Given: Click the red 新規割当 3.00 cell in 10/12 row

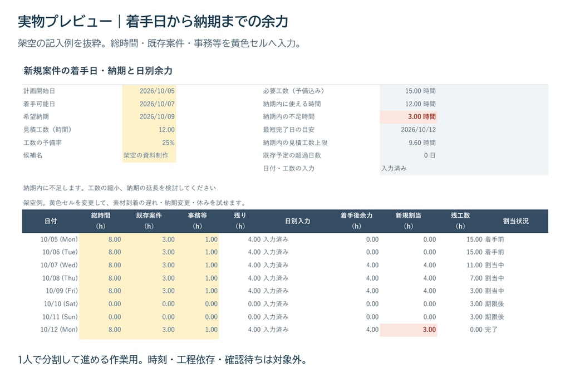Looking at the screenshot, I should tap(409, 330).
